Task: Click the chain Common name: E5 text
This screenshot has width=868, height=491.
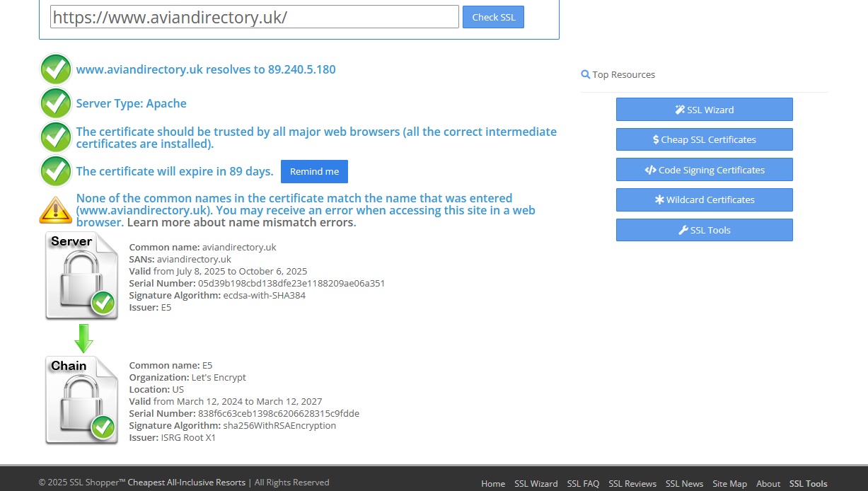Action: click(x=170, y=365)
